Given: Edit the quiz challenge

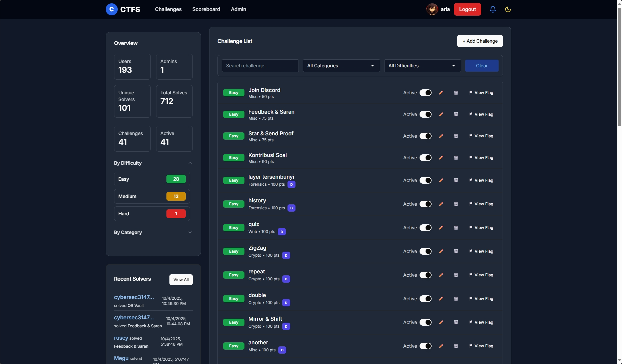Looking at the screenshot, I should point(441,228).
